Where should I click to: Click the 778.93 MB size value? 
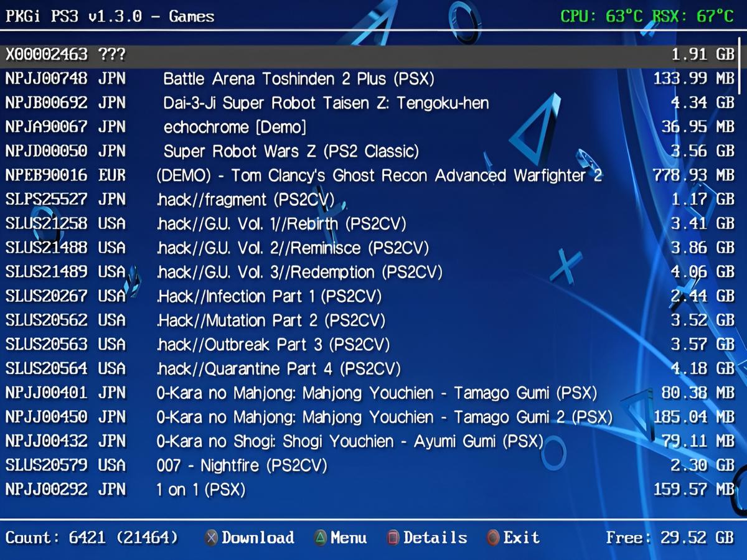694,175
